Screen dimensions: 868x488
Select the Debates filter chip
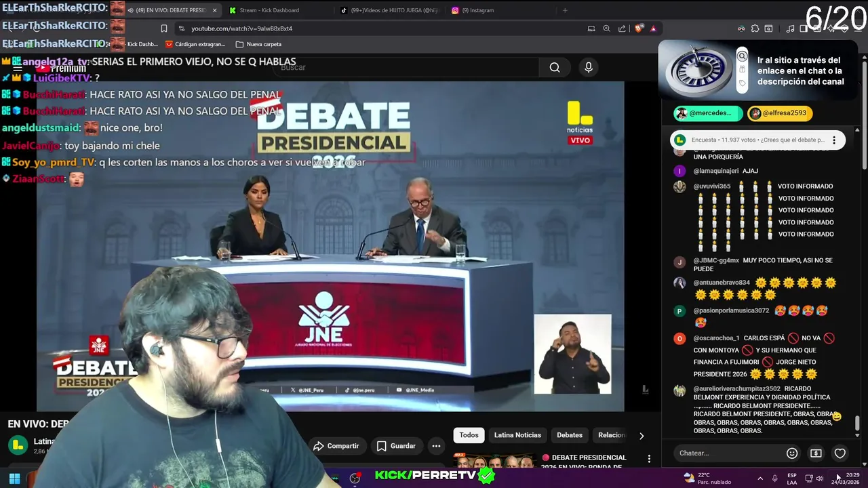point(570,435)
